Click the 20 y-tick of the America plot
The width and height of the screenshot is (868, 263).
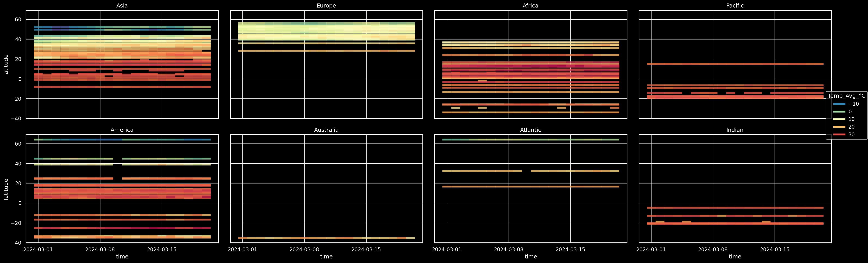[18, 183]
